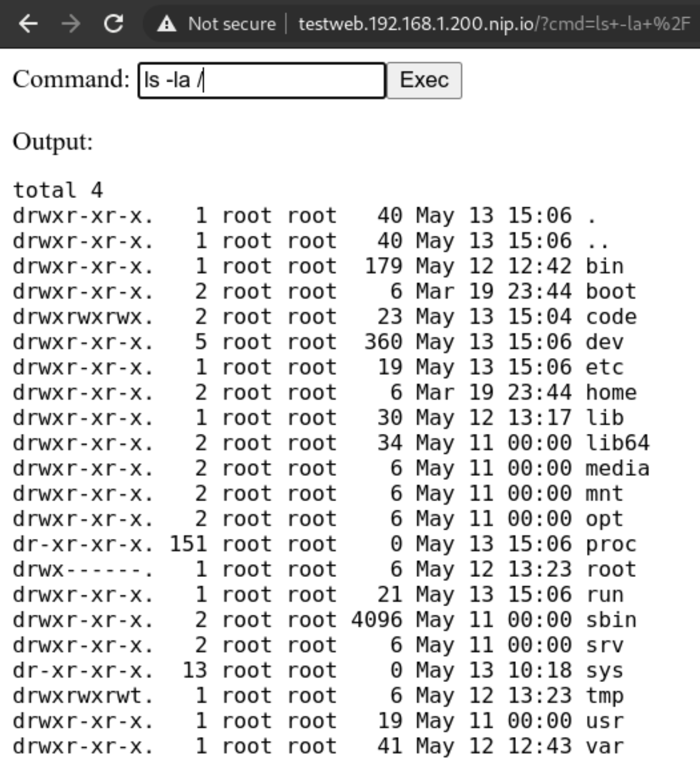Reload the page with the refresh icon
The height and width of the screenshot is (769, 700).
[113, 23]
